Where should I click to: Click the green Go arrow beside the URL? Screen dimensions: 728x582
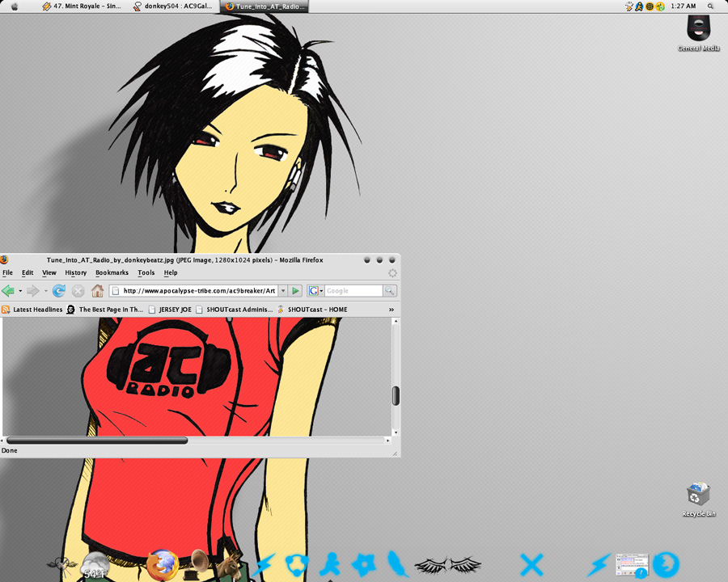295,291
